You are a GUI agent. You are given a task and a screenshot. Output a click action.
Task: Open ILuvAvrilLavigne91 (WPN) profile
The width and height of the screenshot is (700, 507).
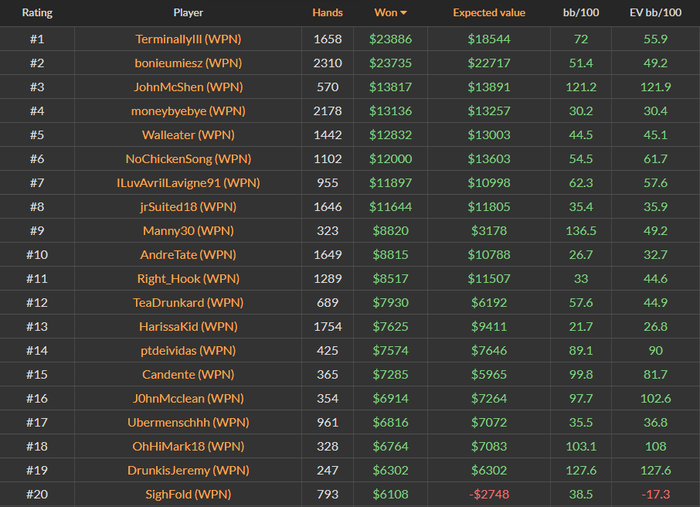click(x=188, y=183)
